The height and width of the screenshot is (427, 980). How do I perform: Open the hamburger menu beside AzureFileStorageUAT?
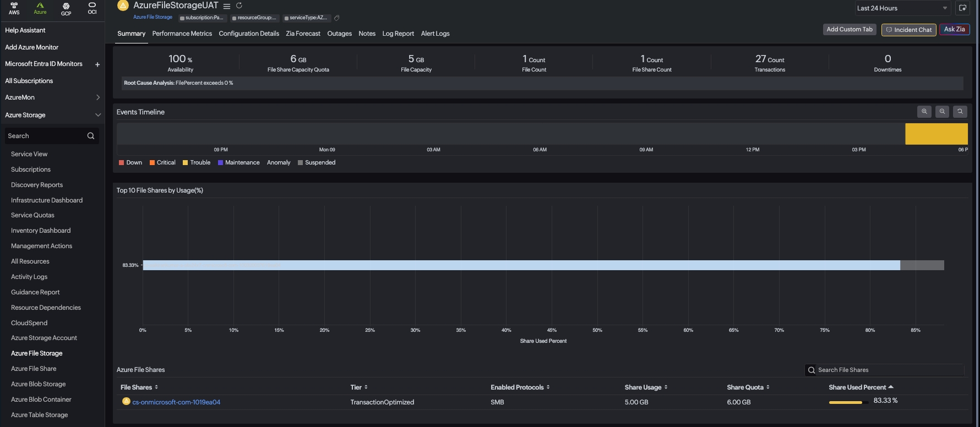pyautogui.click(x=226, y=6)
